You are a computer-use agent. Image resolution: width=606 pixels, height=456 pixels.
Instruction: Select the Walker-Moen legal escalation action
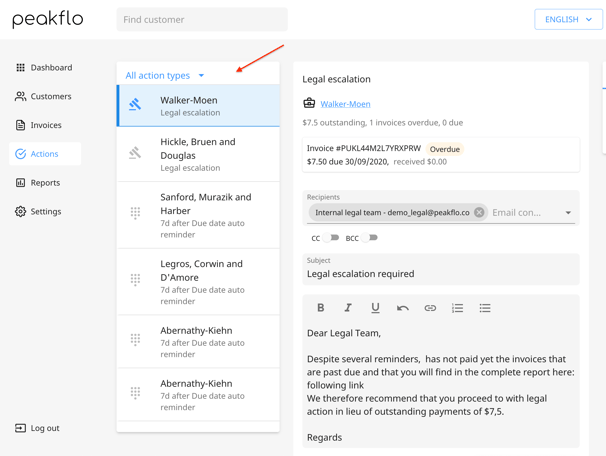click(198, 106)
